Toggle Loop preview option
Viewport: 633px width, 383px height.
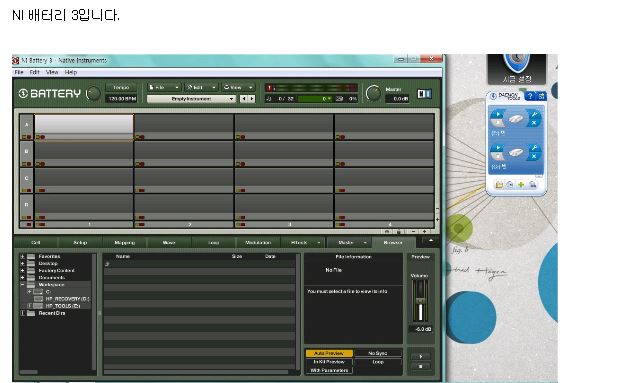378,362
